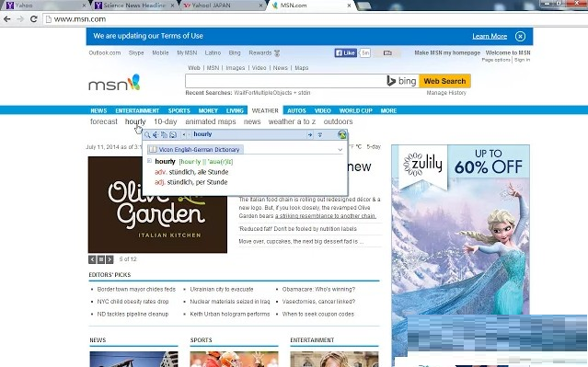Click recent search WaitForMultipleObjects + stdin
This screenshot has width=588, height=367.
[x=271, y=93]
